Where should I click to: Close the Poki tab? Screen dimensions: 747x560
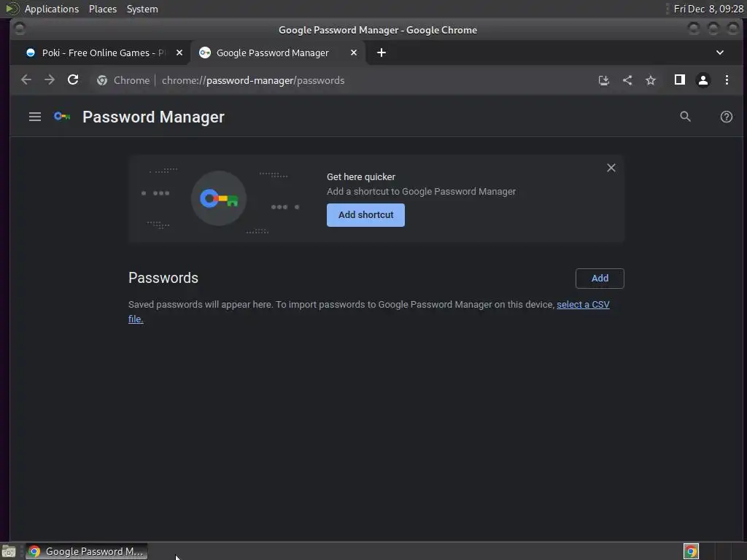coord(179,52)
